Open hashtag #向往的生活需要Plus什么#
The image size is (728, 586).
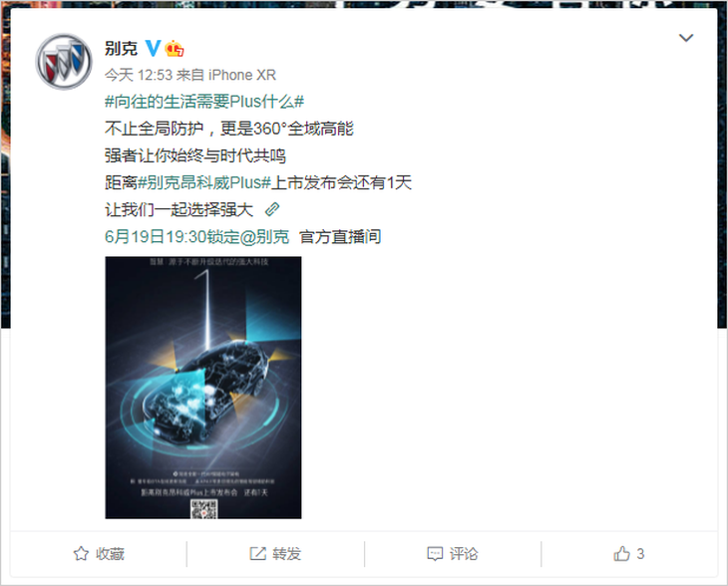tap(204, 101)
